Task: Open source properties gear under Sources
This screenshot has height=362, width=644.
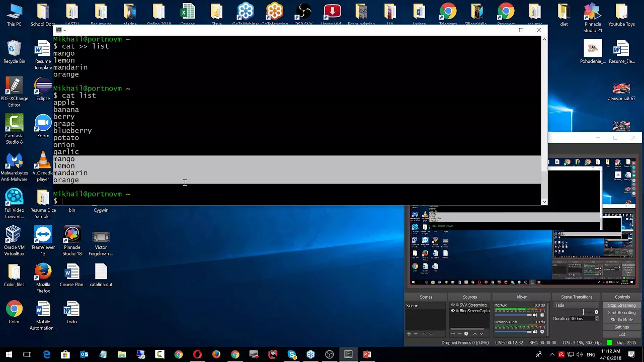Action: [466, 334]
